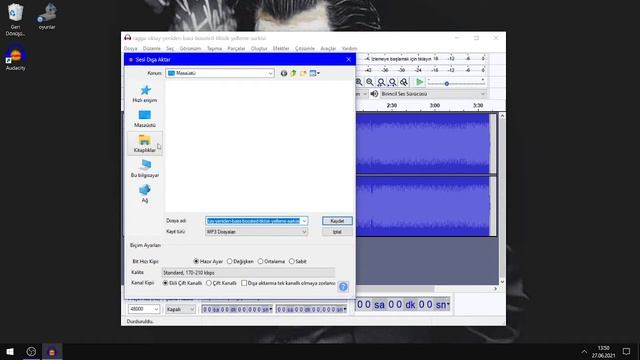Click the playback speed slider handle
Viewport: 640px width, 360px height.
tap(447, 83)
